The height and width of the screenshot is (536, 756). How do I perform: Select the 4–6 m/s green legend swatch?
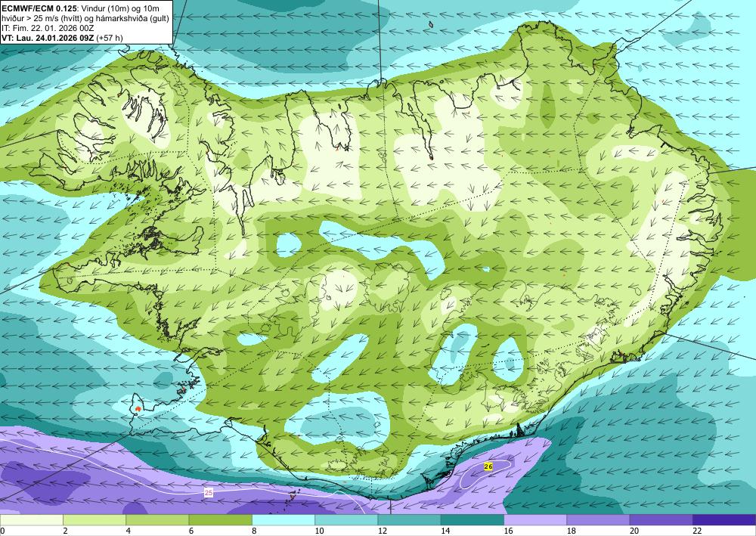coord(157,519)
